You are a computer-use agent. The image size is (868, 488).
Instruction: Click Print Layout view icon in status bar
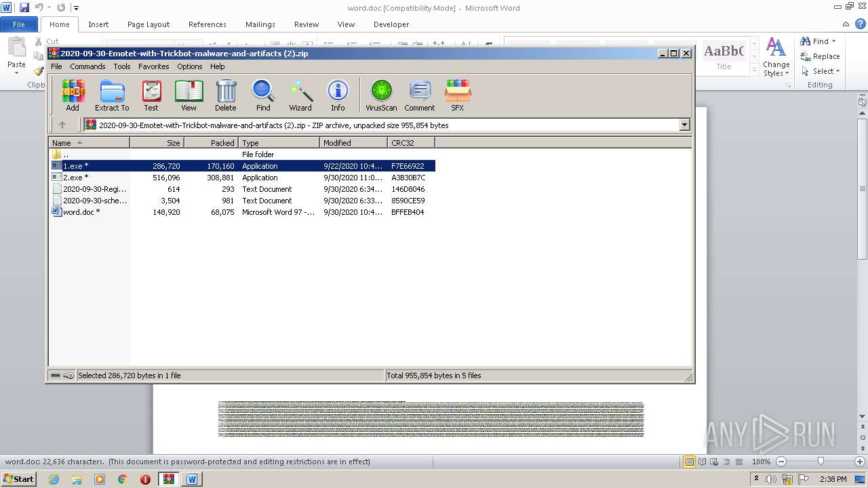(x=689, y=462)
